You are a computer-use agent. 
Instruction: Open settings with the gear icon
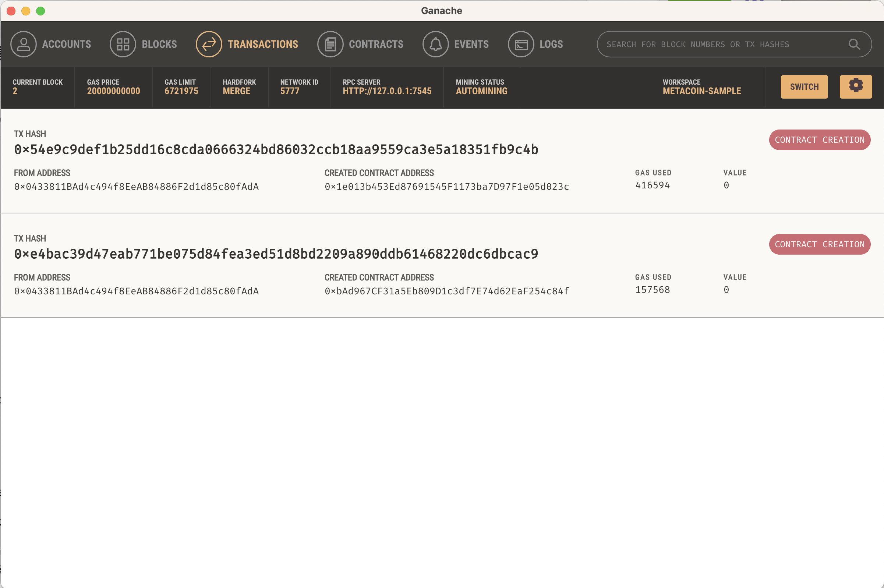tap(856, 86)
